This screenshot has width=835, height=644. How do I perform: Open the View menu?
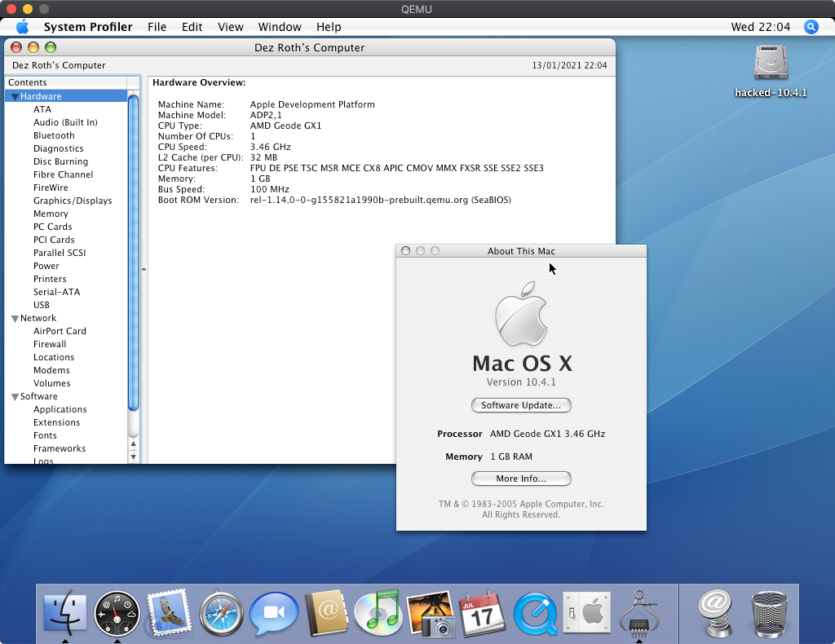click(x=231, y=27)
